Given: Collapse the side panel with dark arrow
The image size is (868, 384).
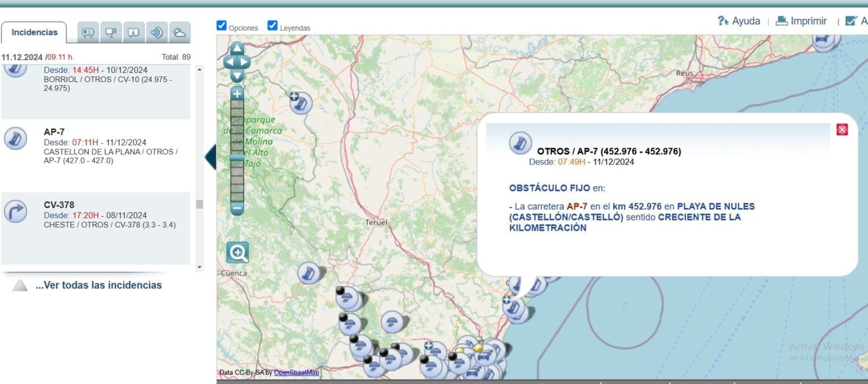Looking at the screenshot, I should (x=210, y=157).
